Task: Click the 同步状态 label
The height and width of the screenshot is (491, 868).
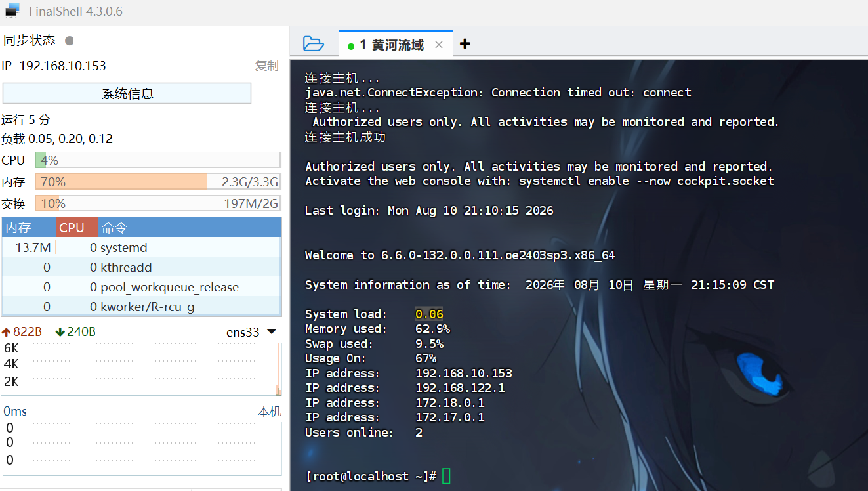Action: click(30, 41)
